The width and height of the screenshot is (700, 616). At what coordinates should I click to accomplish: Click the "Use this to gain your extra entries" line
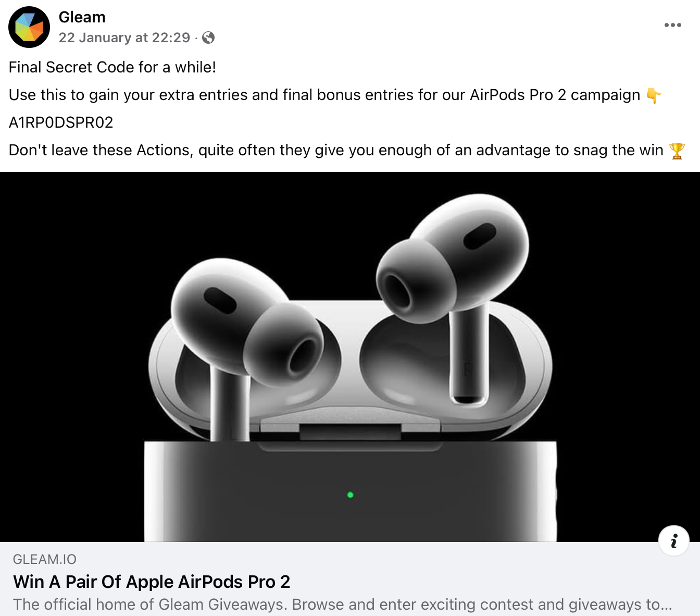tap(324, 95)
